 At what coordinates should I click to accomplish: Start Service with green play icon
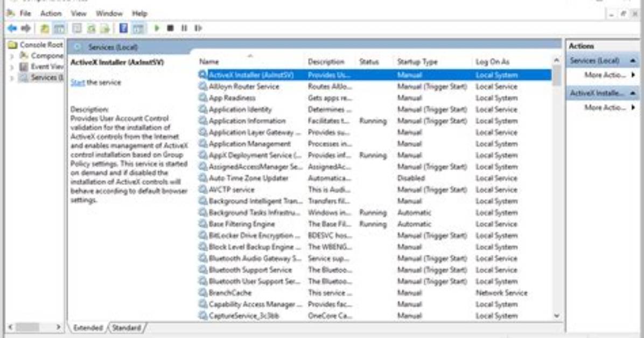157,29
